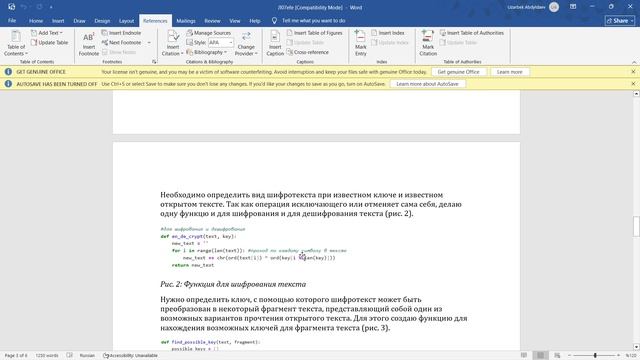Click Tell me what you want lightbulb

pyautogui.click(x=274, y=20)
